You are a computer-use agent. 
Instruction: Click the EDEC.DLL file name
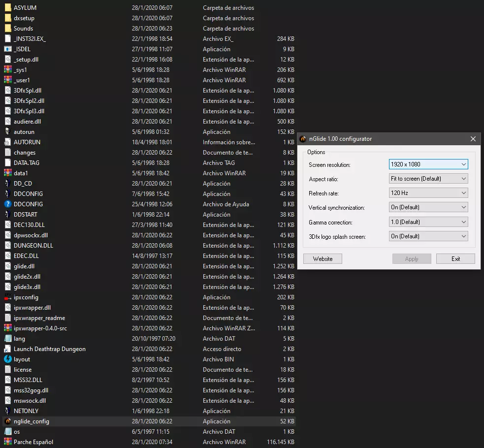click(x=26, y=256)
